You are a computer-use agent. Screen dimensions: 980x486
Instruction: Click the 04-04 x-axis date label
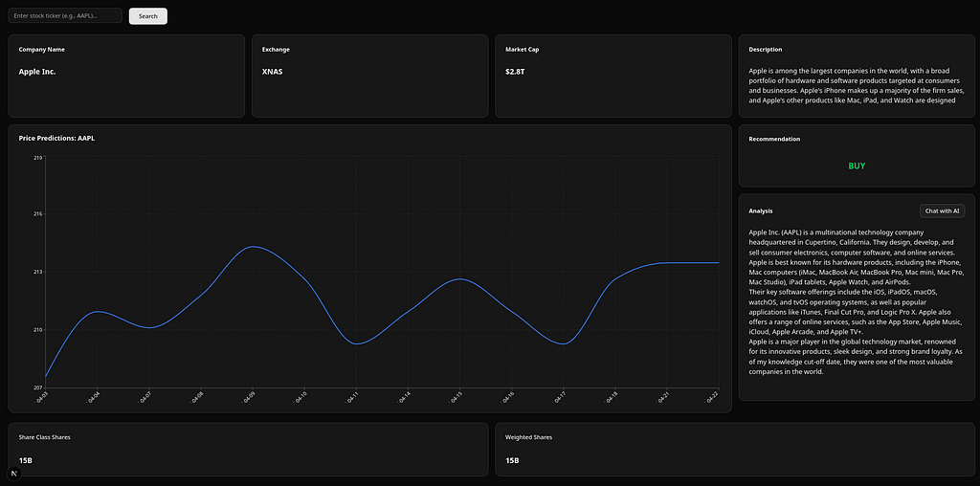pos(92,398)
